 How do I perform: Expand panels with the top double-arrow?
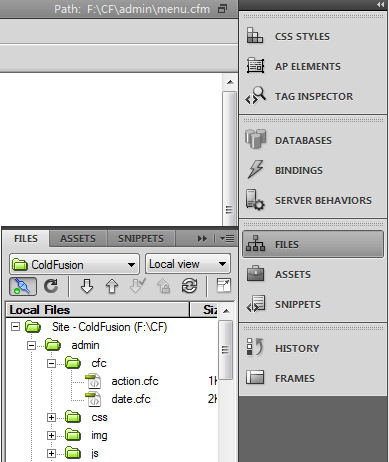point(380,4)
